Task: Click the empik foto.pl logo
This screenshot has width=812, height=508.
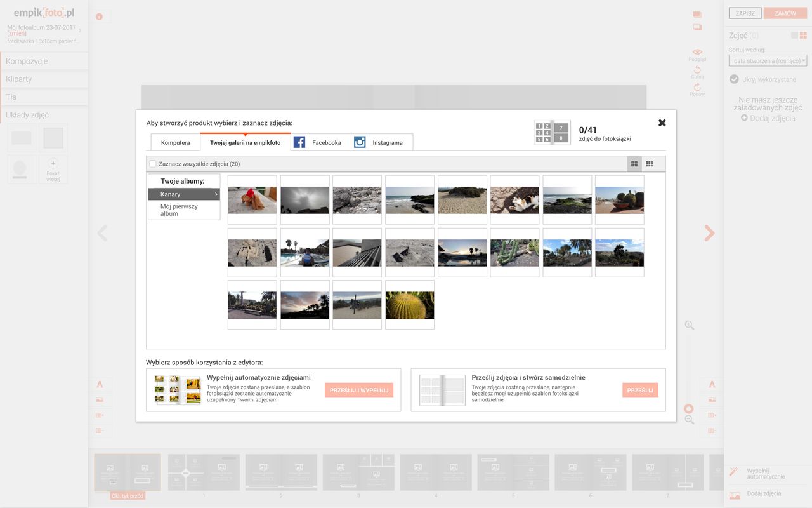Action: tap(44, 12)
